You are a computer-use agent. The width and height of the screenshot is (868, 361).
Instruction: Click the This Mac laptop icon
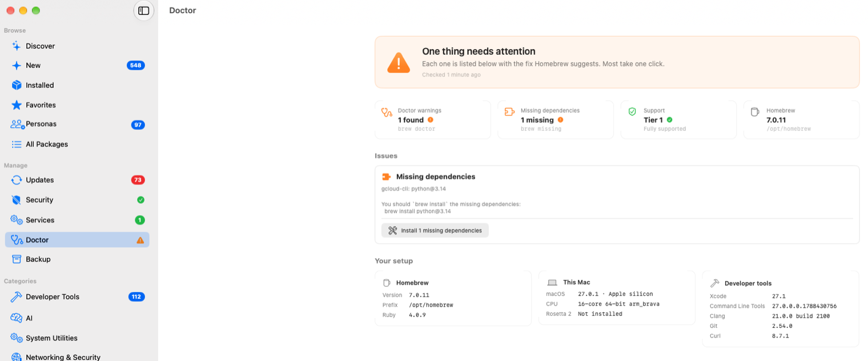click(552, 283)
